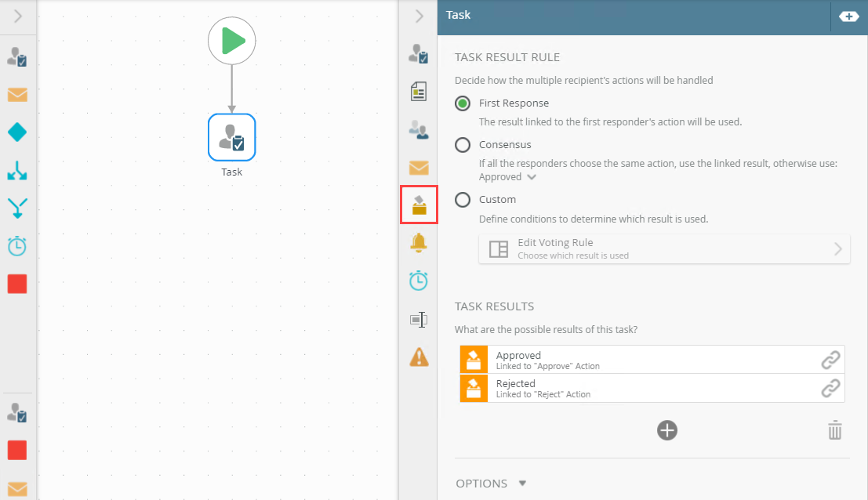Select the Custom radio button
868x500 pixels.
[463, 200]
